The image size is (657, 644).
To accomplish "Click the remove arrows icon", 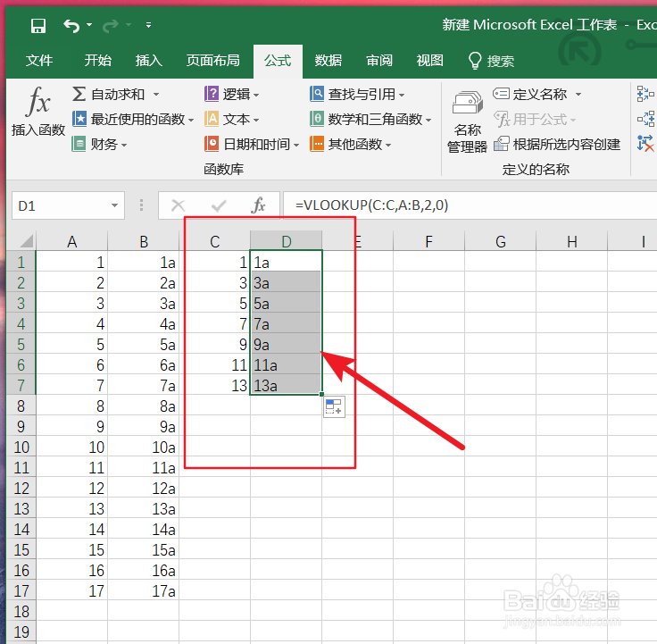I will (645, 144).
